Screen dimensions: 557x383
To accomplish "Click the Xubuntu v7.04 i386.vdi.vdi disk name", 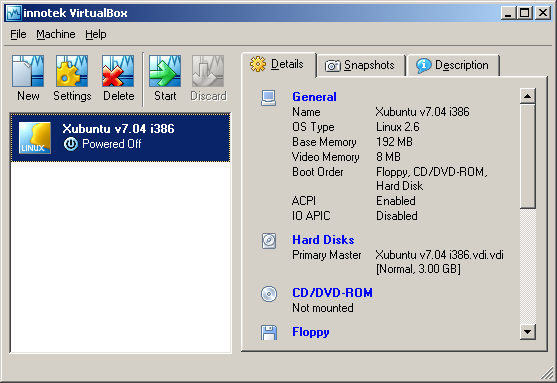I will tap(439, 255).
